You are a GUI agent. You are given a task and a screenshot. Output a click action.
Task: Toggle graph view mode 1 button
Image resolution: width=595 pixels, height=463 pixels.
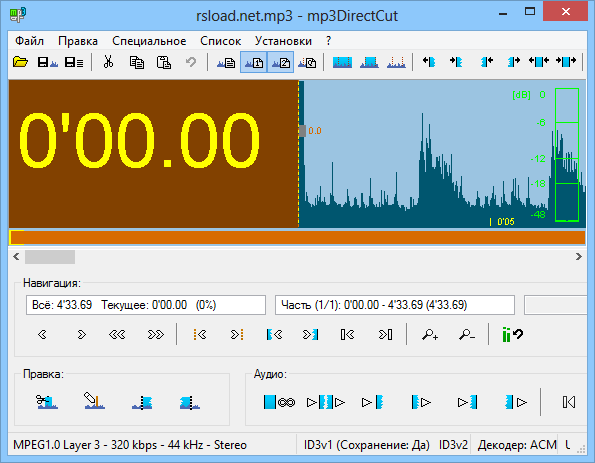[x=254, y=62]
